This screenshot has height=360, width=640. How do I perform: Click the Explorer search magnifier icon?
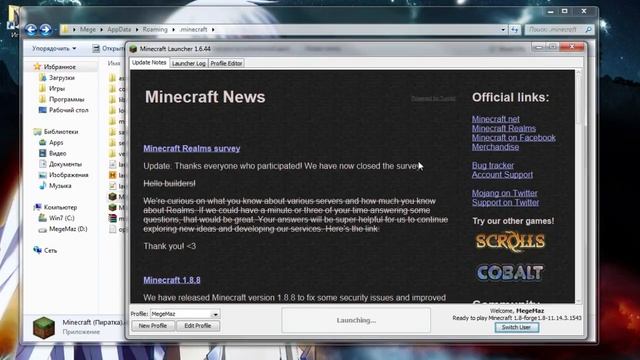[589, 29]
